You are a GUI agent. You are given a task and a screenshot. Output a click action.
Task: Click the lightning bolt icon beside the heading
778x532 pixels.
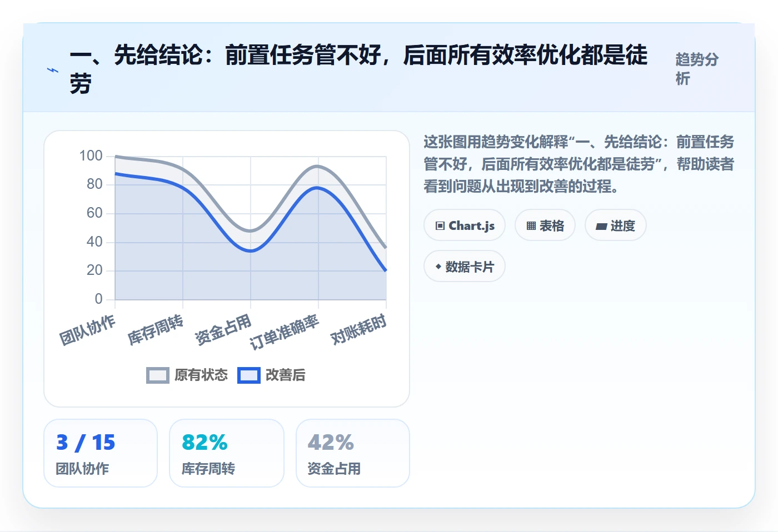pos(53,70)
